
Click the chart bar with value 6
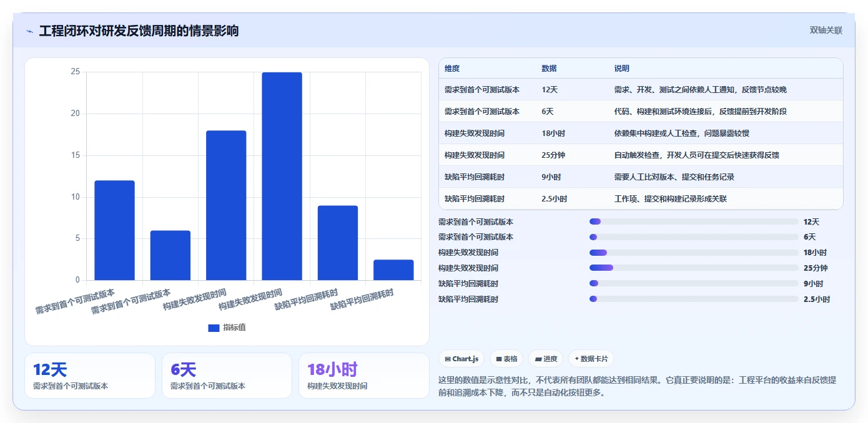click(170, 255)
